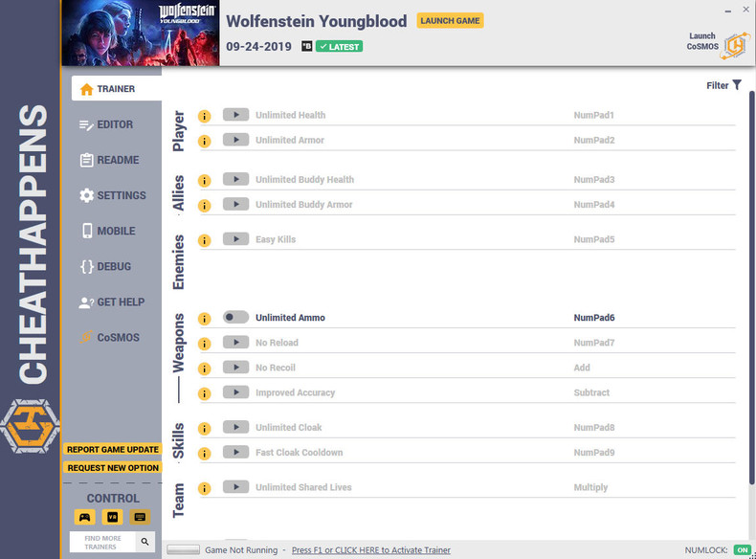756x559 pixels.
Task: Go to the DEBUG tab
Action: point(105,267)
